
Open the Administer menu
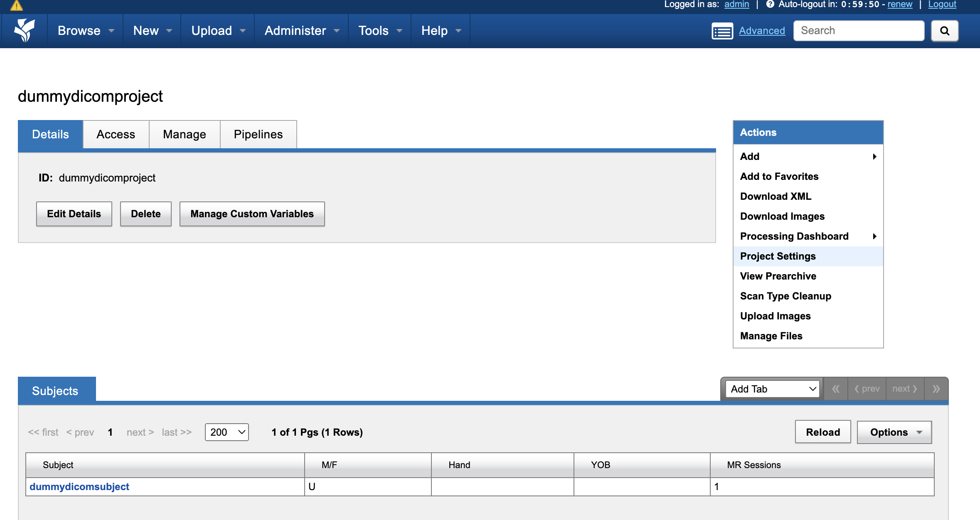302,31
